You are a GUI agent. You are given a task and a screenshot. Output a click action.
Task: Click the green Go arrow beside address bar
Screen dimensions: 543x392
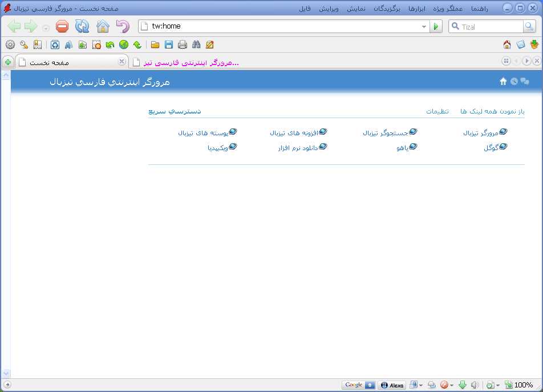tap(436, 26)
